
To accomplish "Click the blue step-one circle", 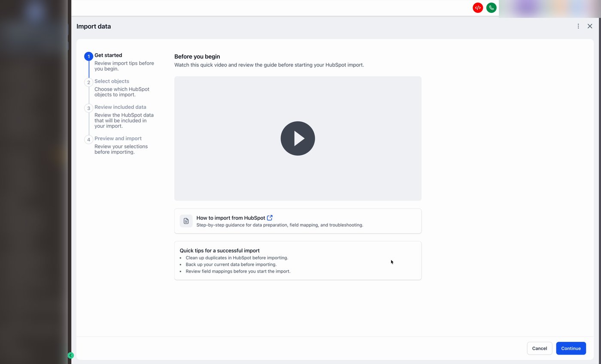I will 88,56.
